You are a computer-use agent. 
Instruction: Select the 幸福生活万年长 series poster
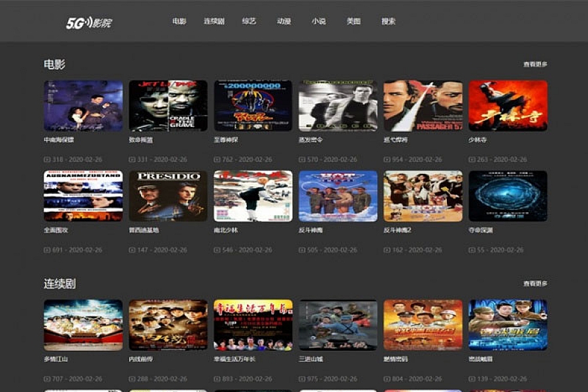[253, 325]
